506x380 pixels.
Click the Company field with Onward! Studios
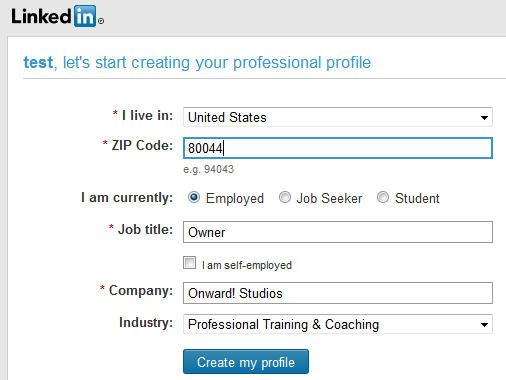click(338, 293)
